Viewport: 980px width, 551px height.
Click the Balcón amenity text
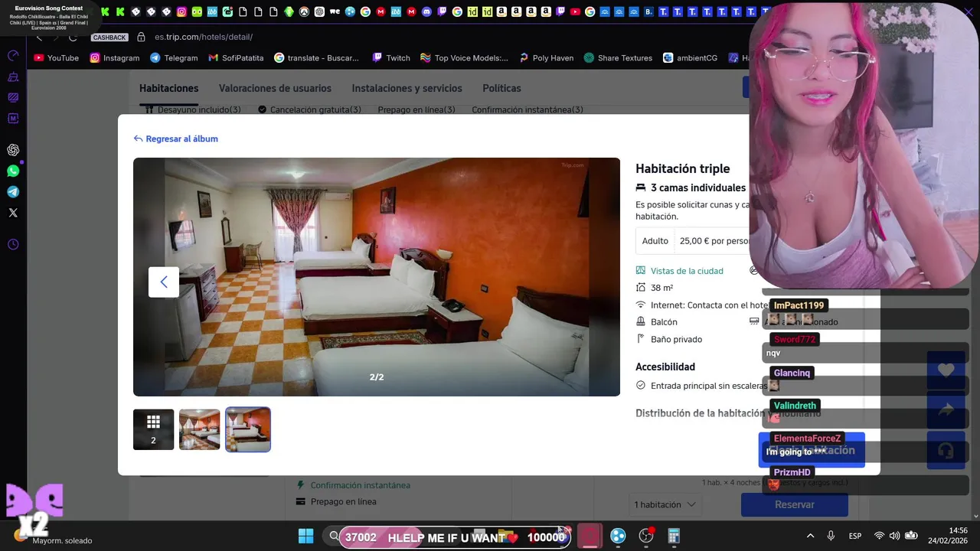click(664, 322)
